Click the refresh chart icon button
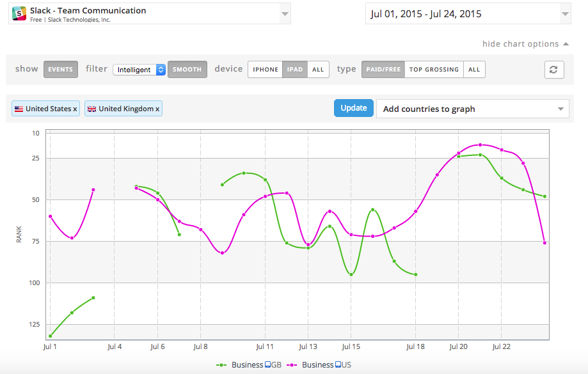The height and width of the screenshot is (374, 588). (554, 70)
